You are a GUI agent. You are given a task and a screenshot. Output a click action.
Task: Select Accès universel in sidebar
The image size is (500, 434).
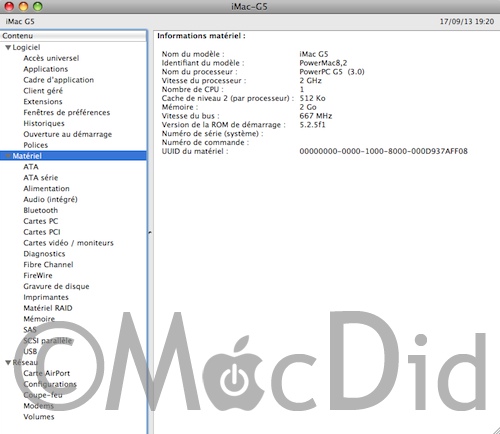tap(51, 58)
